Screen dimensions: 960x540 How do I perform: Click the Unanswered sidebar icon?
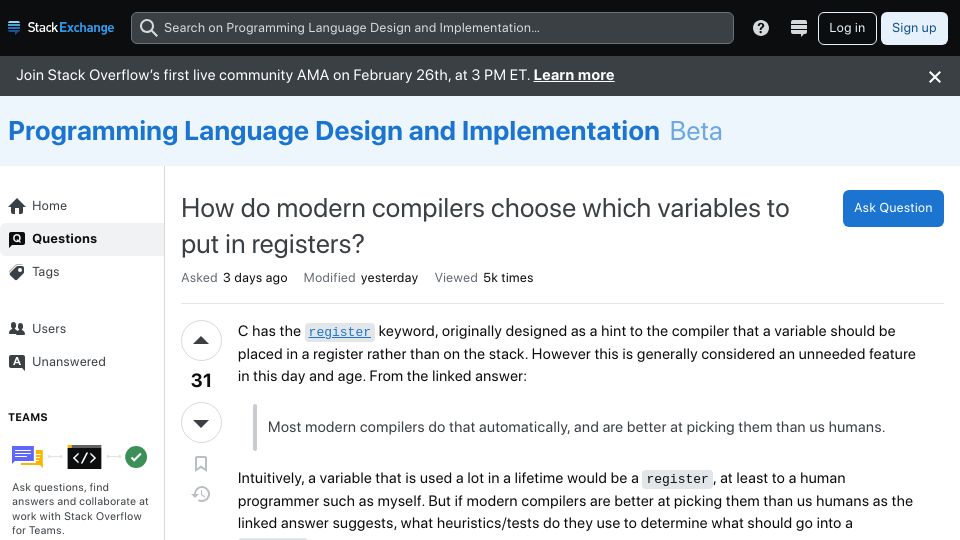[x=17, y=362]
